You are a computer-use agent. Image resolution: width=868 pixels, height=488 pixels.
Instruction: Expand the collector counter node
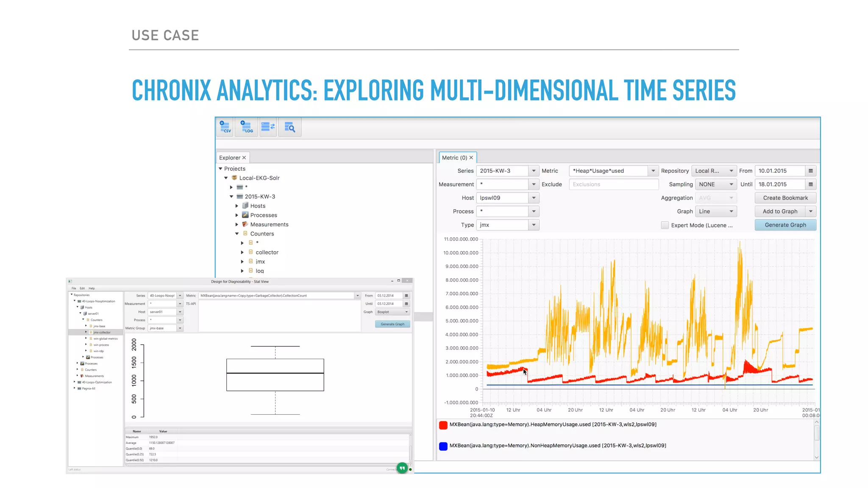[x=242, y=252]
